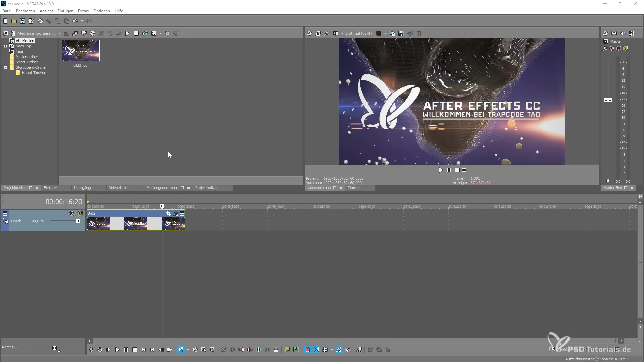Select the Normal edit tool
644x362 pixels.
(x=181, y=350)
